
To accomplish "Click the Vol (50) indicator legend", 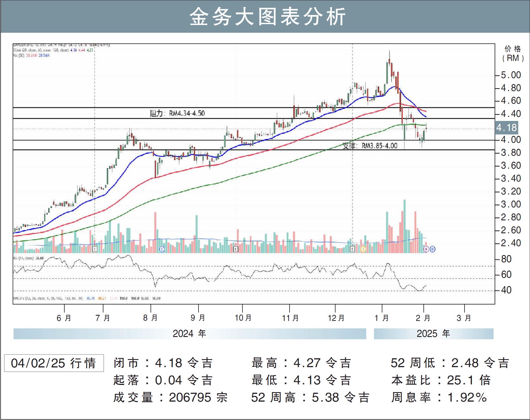I will click(32, 55).
